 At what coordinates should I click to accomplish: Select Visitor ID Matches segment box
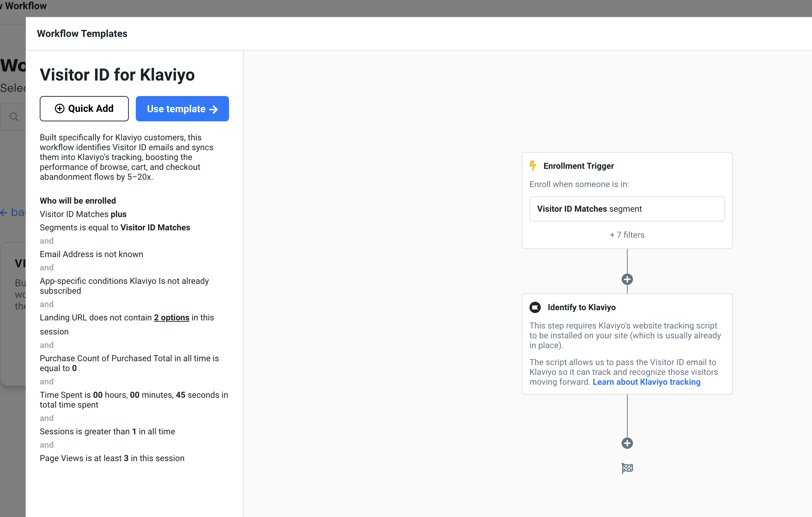(x=627, y=209)
